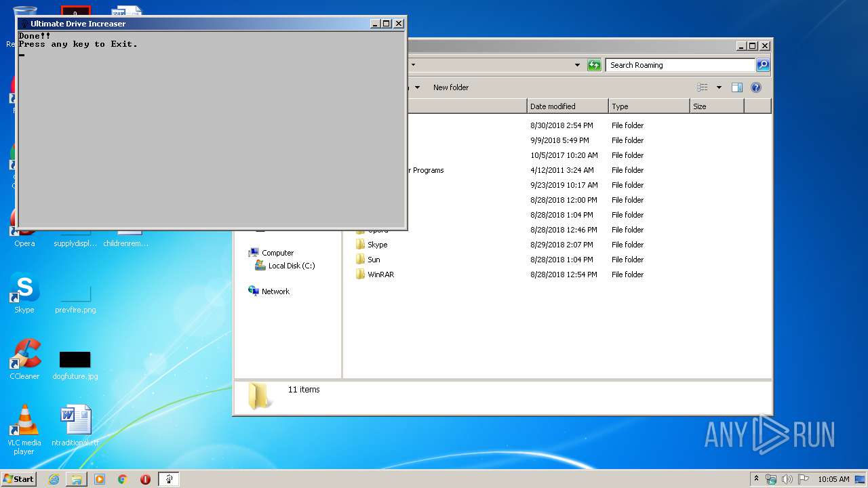The height and width of the screenshot is (488, 868).
Task: Click the volume speaker tray icon
Action: point(787,479)
